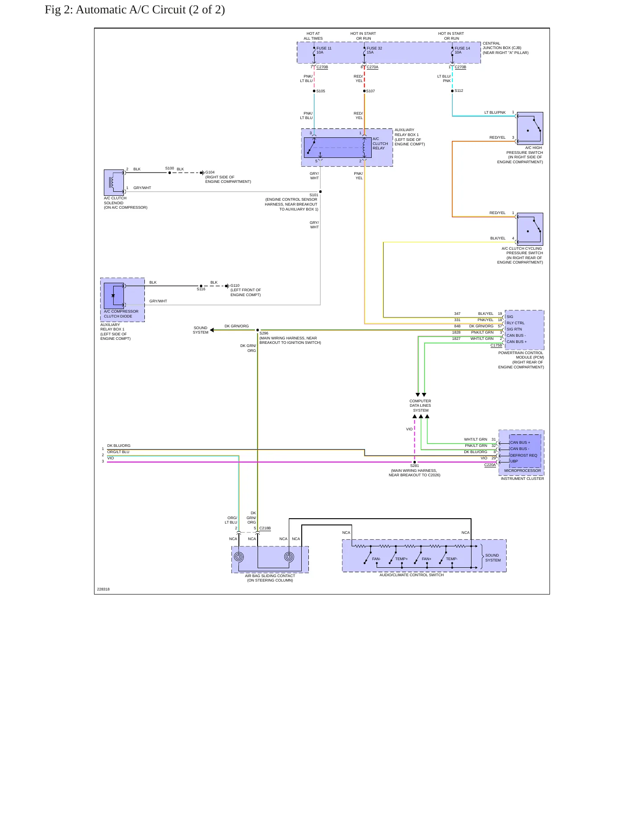Click the 'A/C COMPRESSOR CLUTCH DIODE' label

[x=121, y=314]
